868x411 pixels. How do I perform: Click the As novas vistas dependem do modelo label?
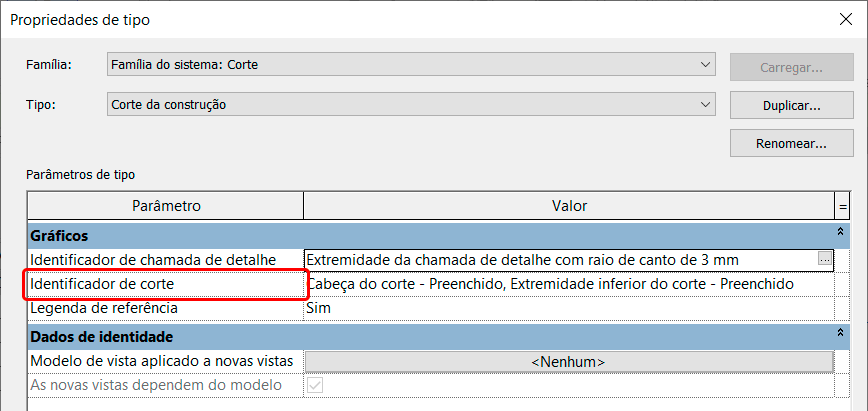(156, 385)
